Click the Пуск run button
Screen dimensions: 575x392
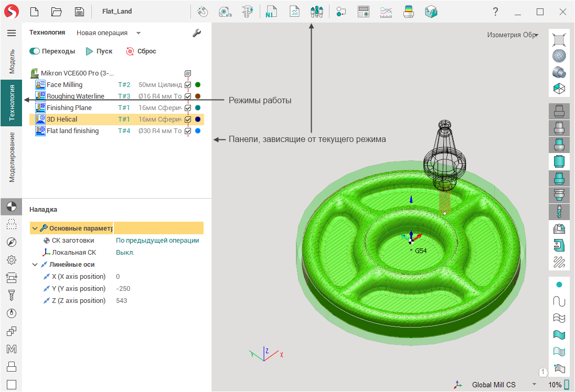(99, 51)
